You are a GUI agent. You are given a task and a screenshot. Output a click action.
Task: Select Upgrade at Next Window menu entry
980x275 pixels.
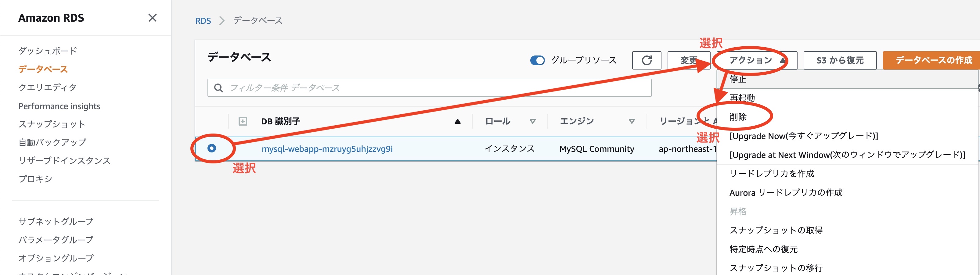click(847, 155)
